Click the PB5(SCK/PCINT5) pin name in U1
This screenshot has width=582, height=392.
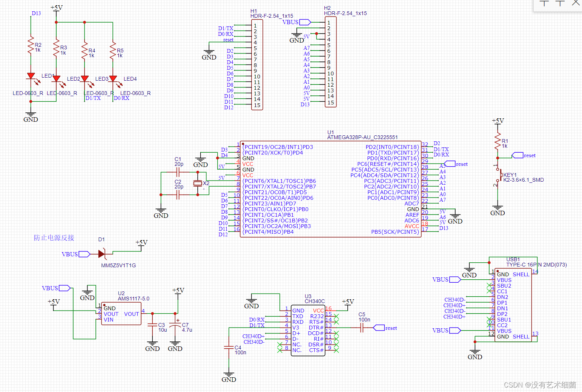point(395,232)
